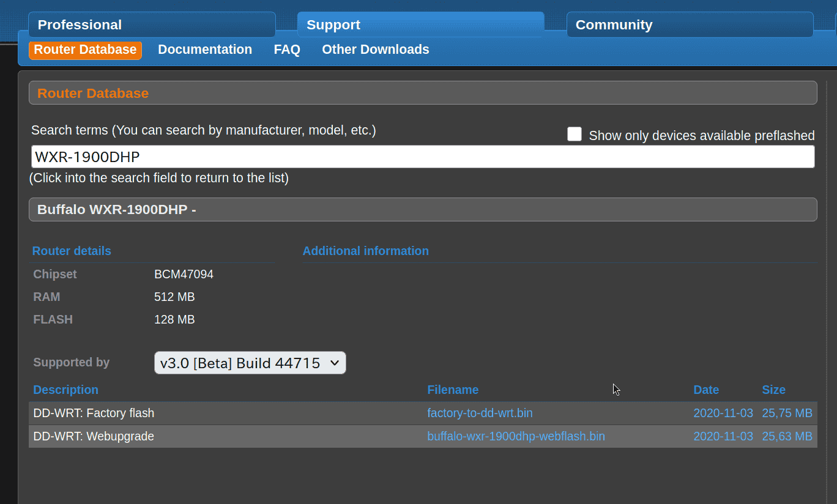Screen dimensions: 837x504
Task: Download the buffalo-wxr-1900dhp-webflash.bin file
Action: coord(516,436)
